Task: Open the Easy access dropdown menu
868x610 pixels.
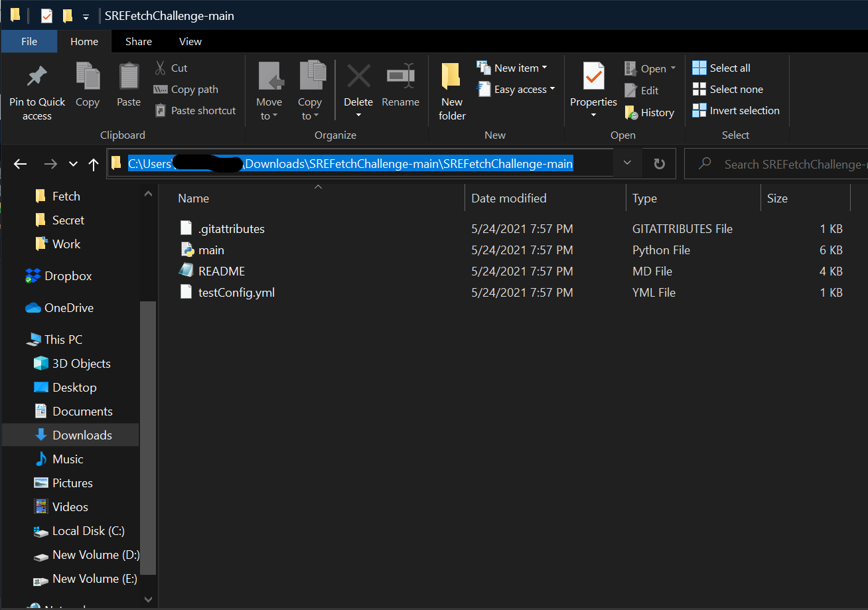Action: [516, 89]
